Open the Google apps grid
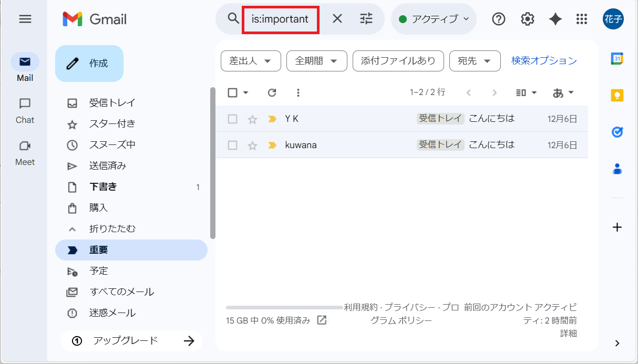The image size is (638, 364). (x=581, y=19)
